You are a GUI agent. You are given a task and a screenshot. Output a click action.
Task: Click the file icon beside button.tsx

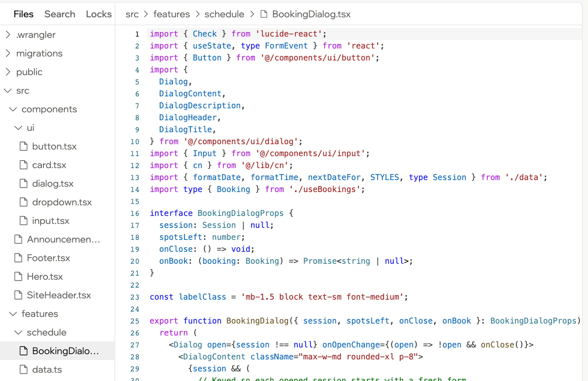click(x=24, y=146)
